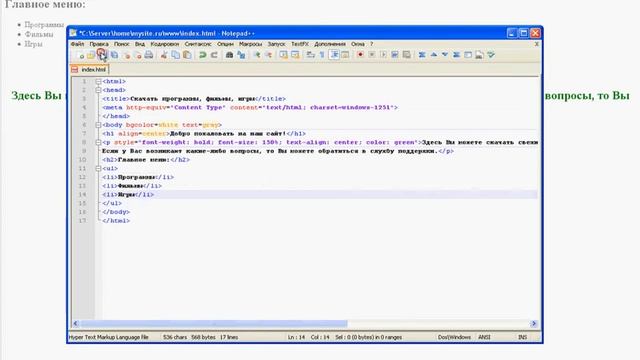
Task: Close document via menu bar X button
Action: (x=536, y=44)
